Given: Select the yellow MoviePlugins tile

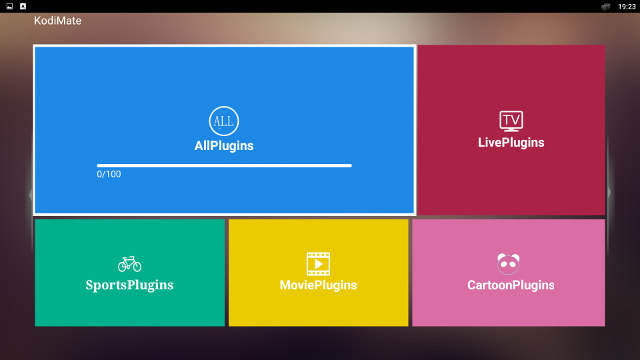Looking at the screenshot, I should (x=318, y=273).
